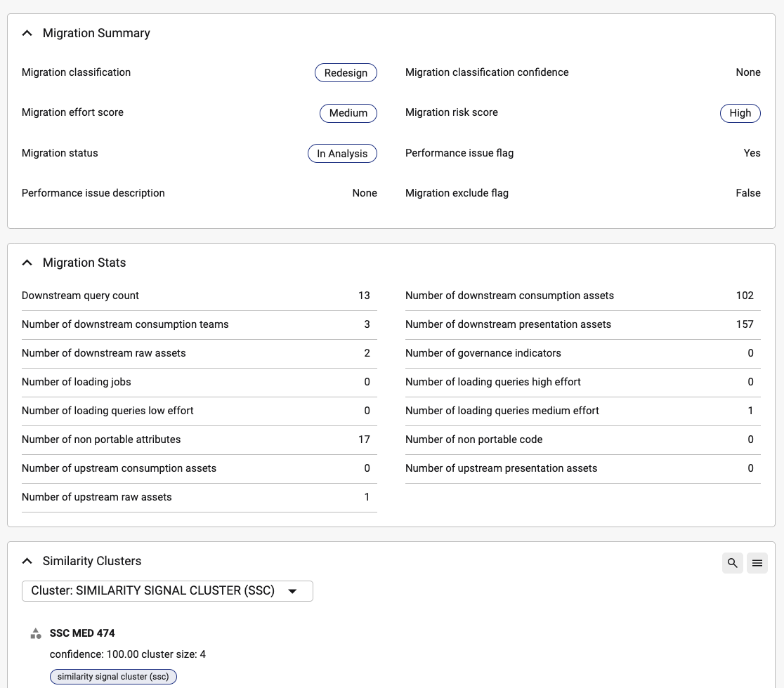Click the Migration Stats heading
Screen dimensions: 784x688
(84, 263)
